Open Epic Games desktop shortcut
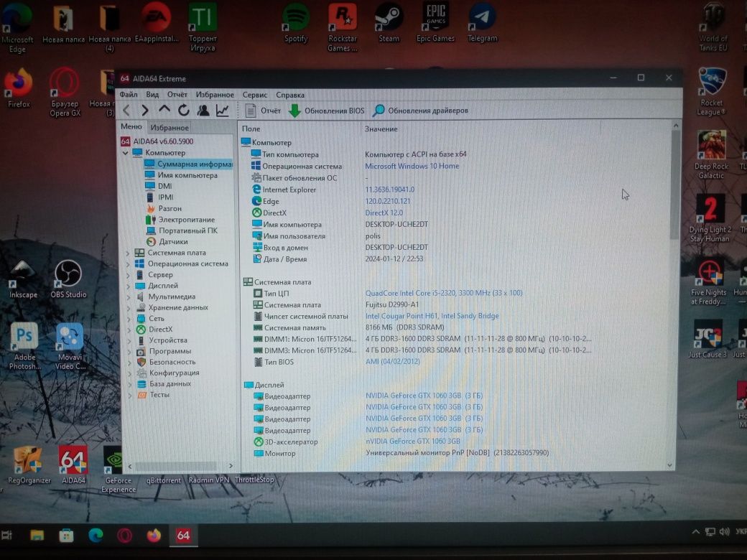 tap(435, 24)
